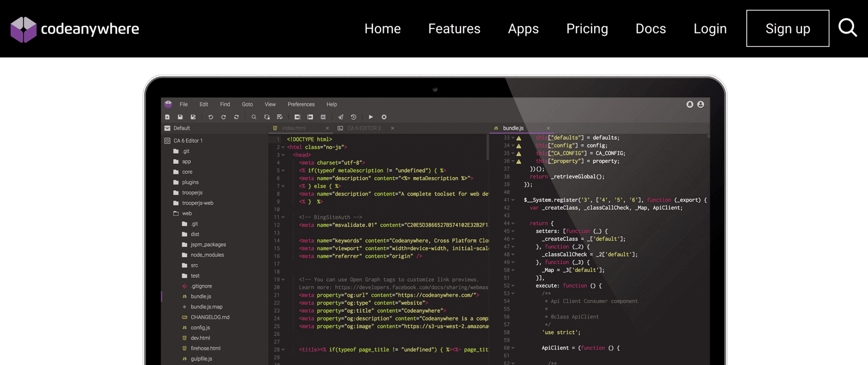Click the warning triangle on line 33
The height and width of the screenshot is (365, 868).
click(x=519, y=138)
